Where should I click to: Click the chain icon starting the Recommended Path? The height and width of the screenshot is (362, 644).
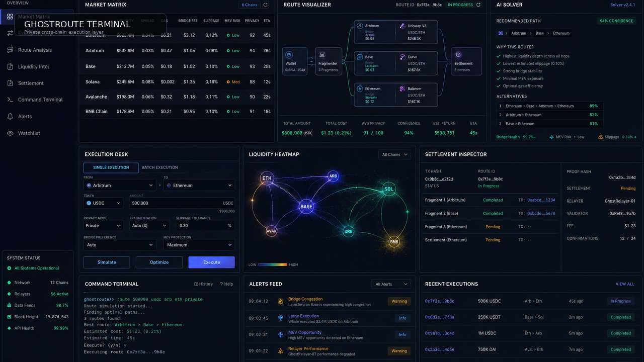[501, 33]
